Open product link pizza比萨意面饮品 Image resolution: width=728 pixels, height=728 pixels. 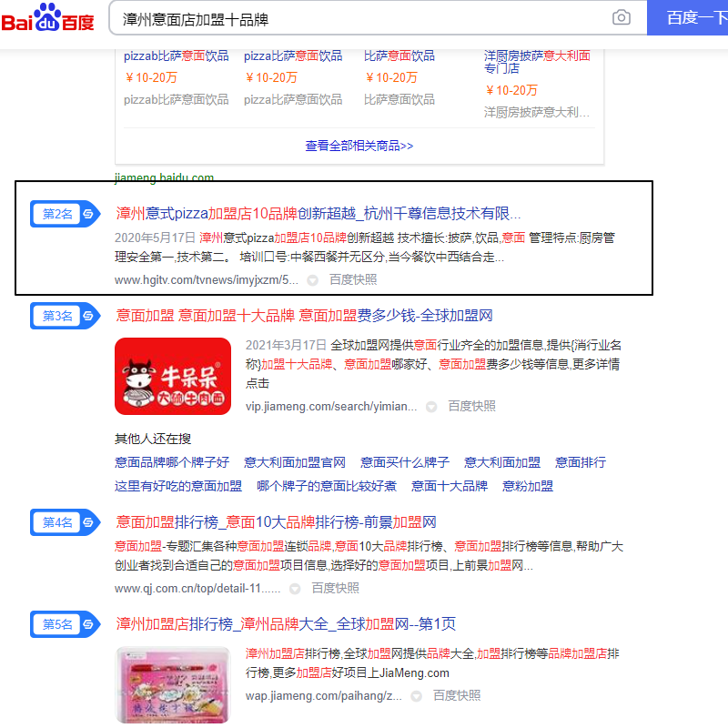pyautogui.click(x=293, y=56)
